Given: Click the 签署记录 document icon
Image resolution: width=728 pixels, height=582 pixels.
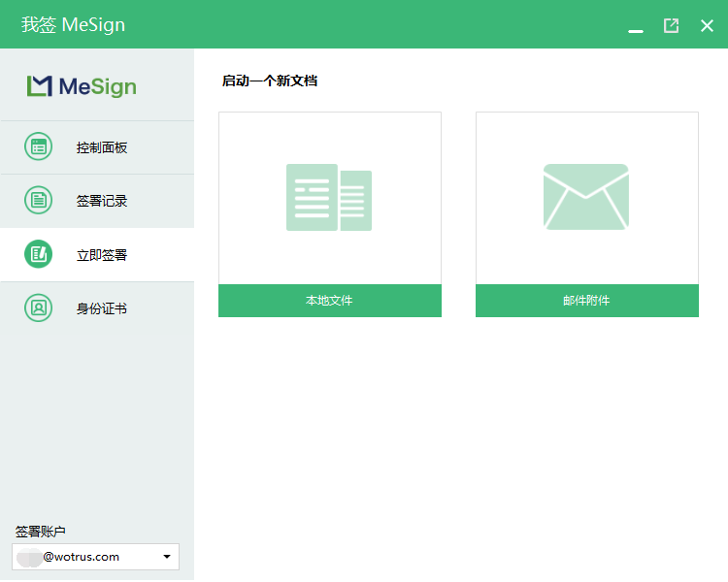Looking at the screenshot, I should coord(38,201).
